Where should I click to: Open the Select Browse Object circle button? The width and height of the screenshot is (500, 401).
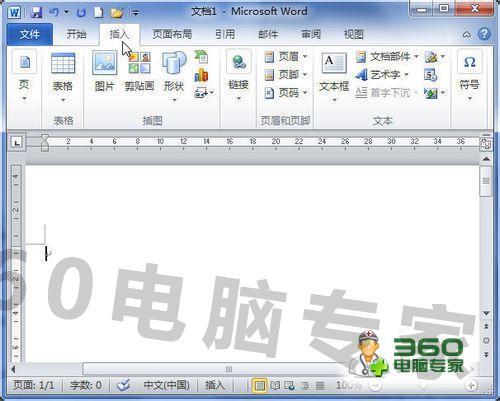coord(486,340)
